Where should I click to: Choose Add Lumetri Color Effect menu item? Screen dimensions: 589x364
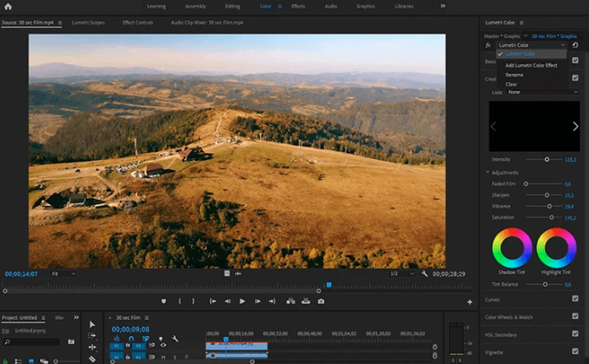(x=531, y=65)
